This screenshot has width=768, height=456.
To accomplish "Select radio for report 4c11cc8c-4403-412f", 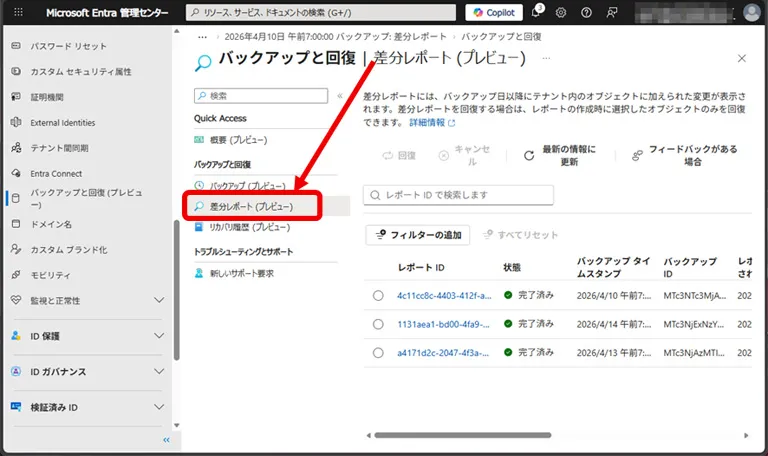I will [x=378, y=295].
